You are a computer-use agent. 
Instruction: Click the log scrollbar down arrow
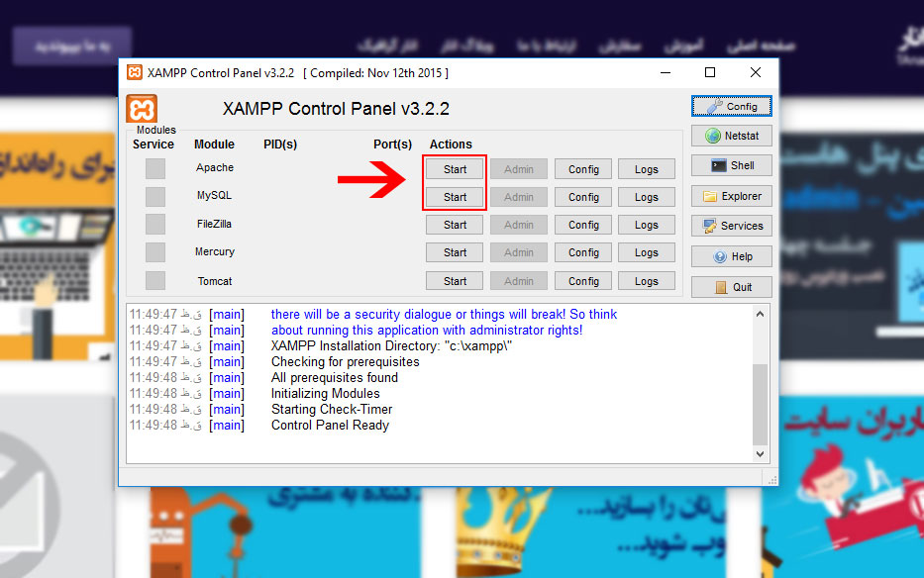(x=761, y=453)
